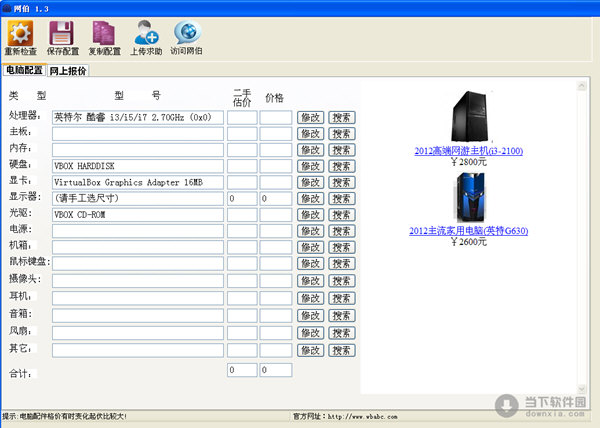Open the 2012主流家用电脑(英特G630) link
Screen dimensions: 600x428
click(468, 231)
